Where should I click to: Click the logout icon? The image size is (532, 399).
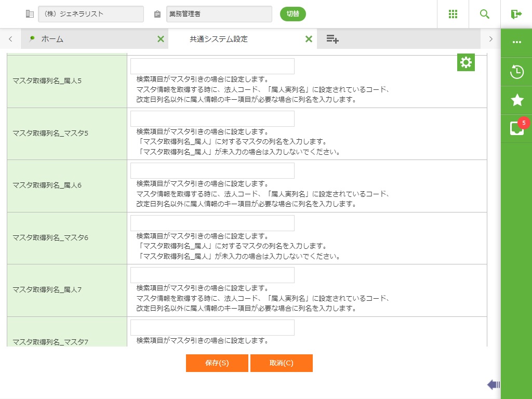(516, 14)
